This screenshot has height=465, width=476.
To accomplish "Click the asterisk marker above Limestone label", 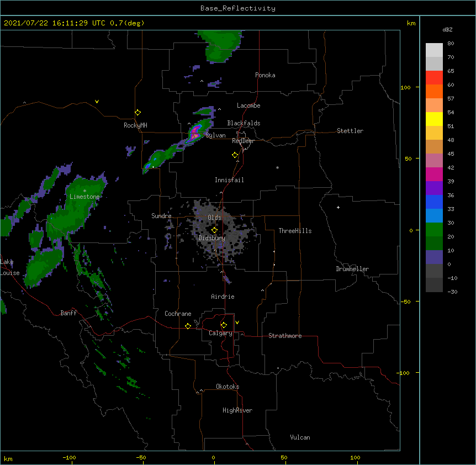I will pos(84,191).
